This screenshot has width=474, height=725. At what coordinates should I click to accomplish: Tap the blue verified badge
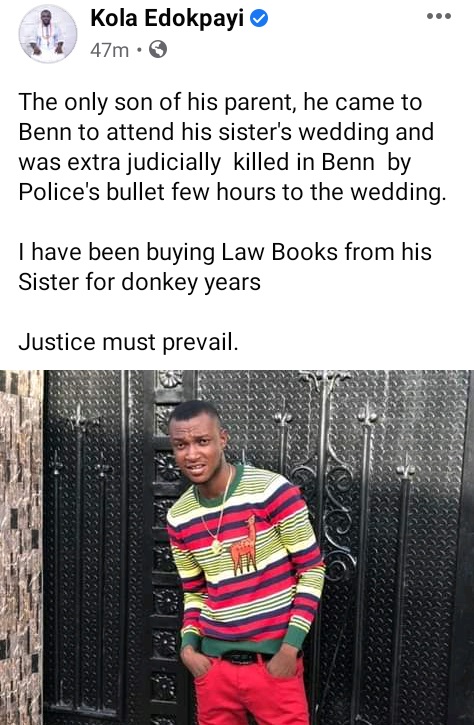tap(259, 18)
